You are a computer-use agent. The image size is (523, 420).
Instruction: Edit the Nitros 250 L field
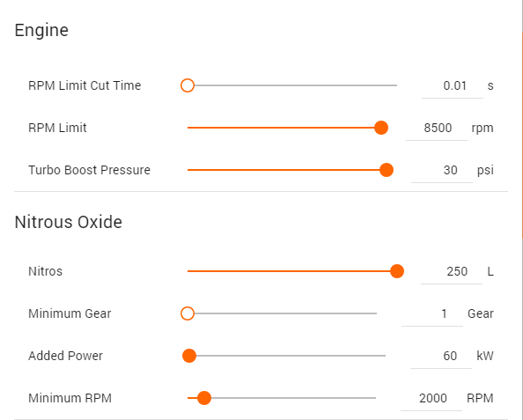452,272
